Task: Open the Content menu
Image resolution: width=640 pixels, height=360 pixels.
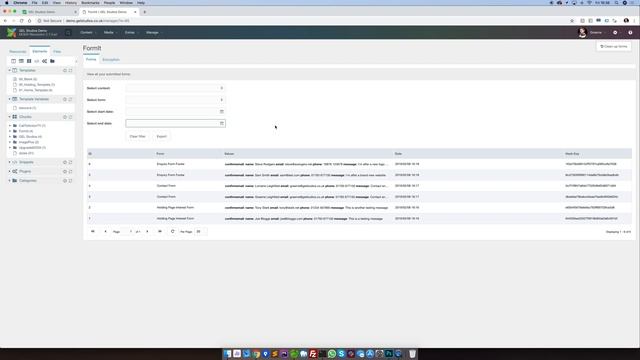Action: 87,33
